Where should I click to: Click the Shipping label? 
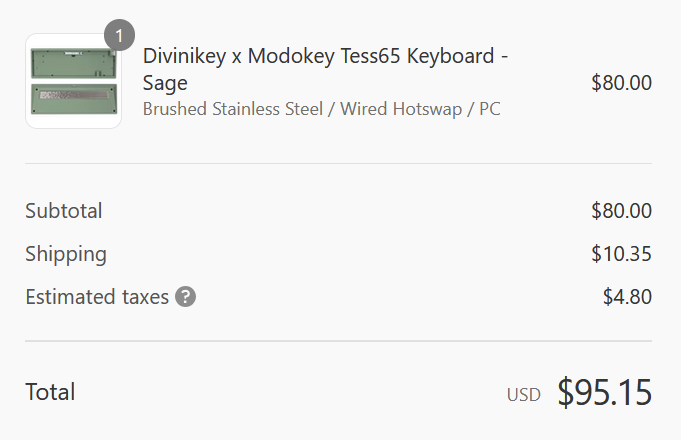tap(66, 254)
